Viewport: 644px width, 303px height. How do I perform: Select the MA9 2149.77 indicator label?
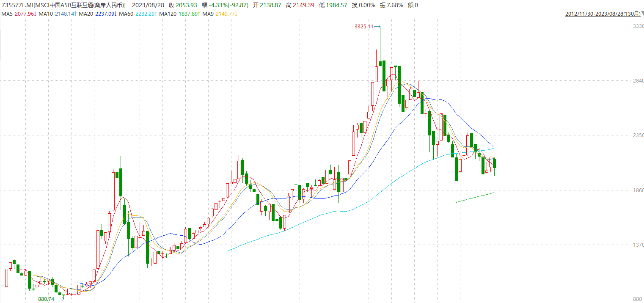click(x=220, y=14)
